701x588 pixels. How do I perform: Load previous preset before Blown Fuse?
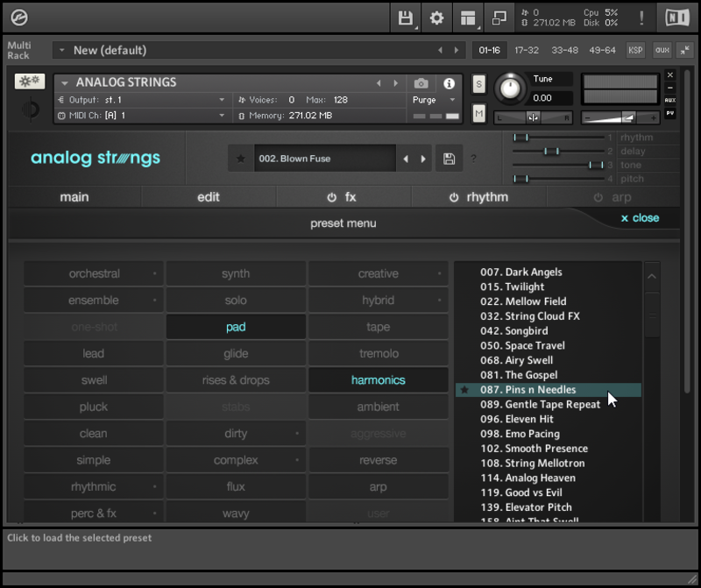[x=406, y=159]
